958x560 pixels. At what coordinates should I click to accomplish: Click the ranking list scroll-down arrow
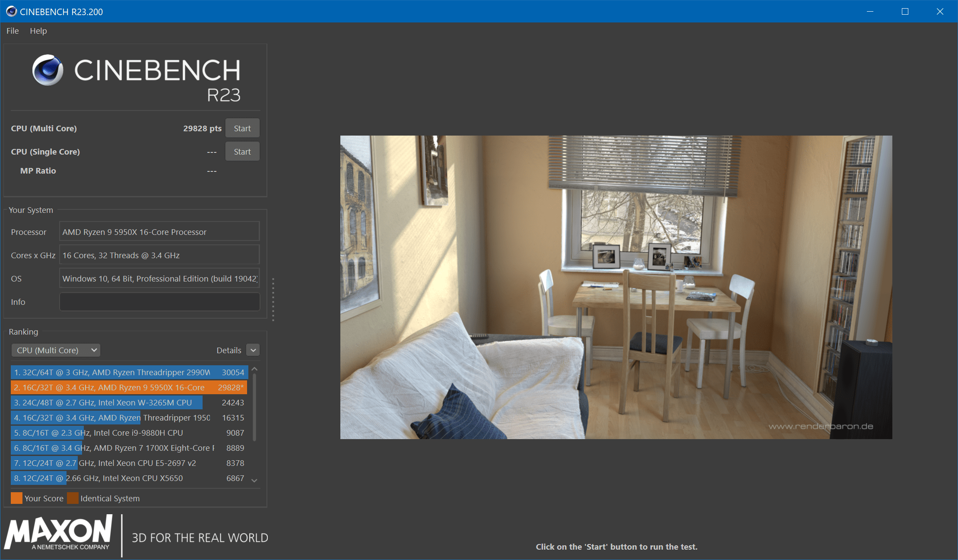tap(254, 480)
